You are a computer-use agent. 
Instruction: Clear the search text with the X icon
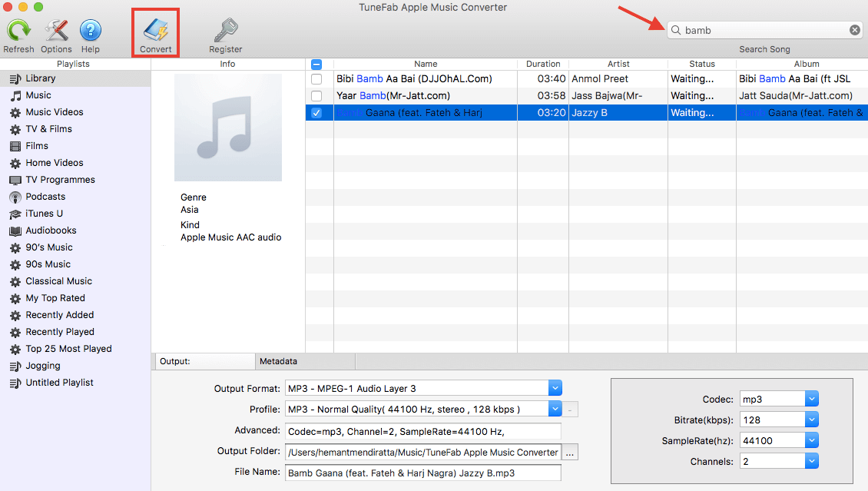855,30
